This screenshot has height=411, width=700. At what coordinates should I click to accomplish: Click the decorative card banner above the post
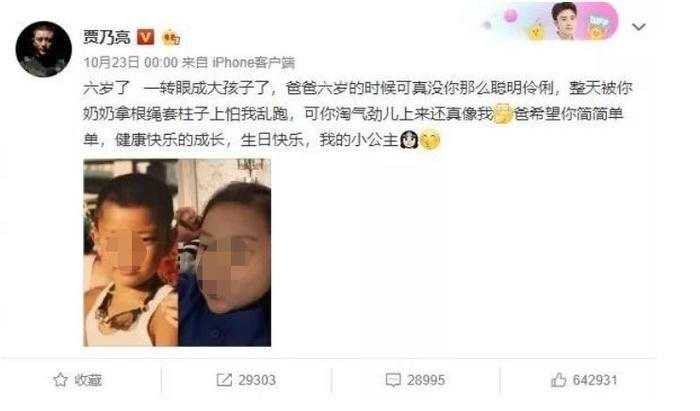[550, 22]
